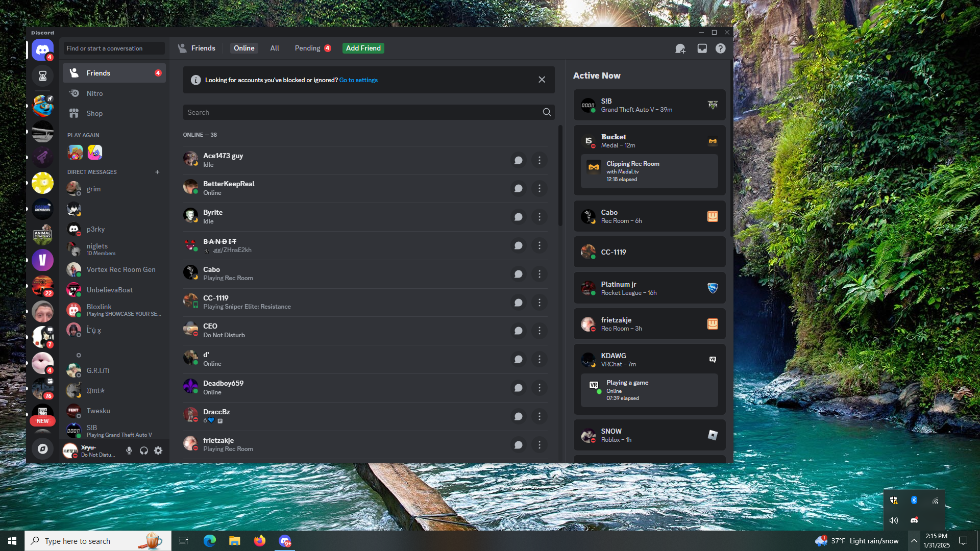Screen dimensions: 980x551
Task: Open more options for Cabo in friends list
Action: tap(540, 274)
